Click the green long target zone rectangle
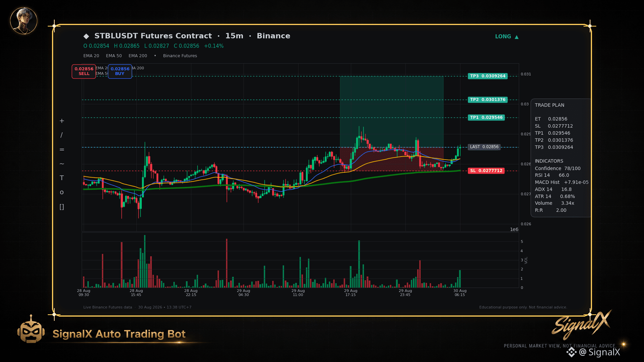The image size is (644, 362). [x=392, y=112]
